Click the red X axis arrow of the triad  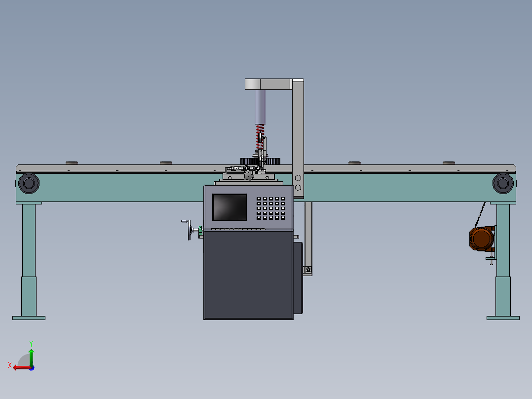22,368
